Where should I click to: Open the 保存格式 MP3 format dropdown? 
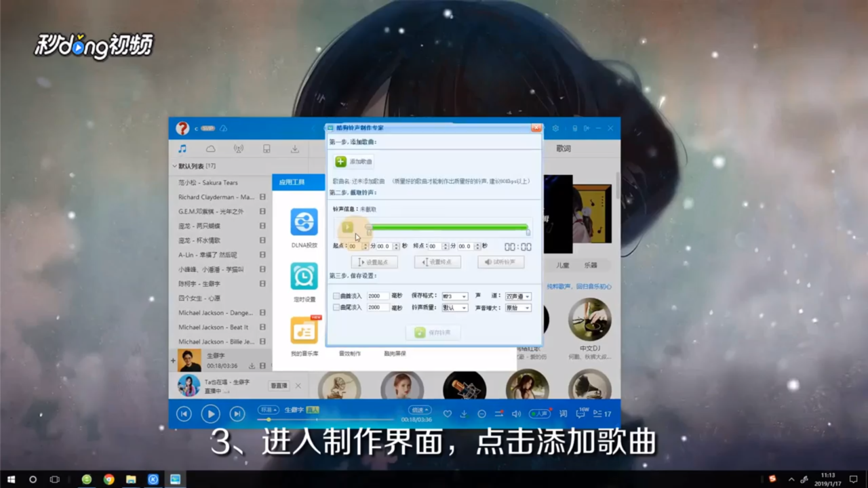coord(454,296)
